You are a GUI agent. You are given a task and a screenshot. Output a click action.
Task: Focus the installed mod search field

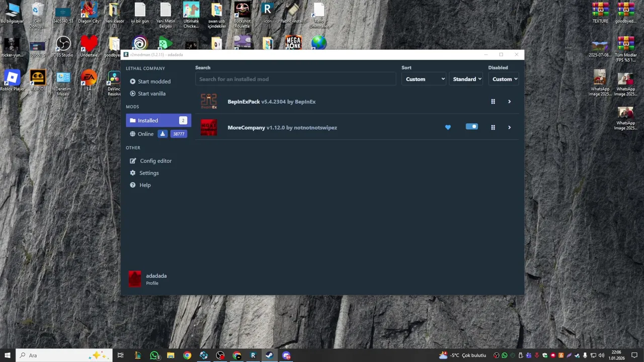(295, 79)
